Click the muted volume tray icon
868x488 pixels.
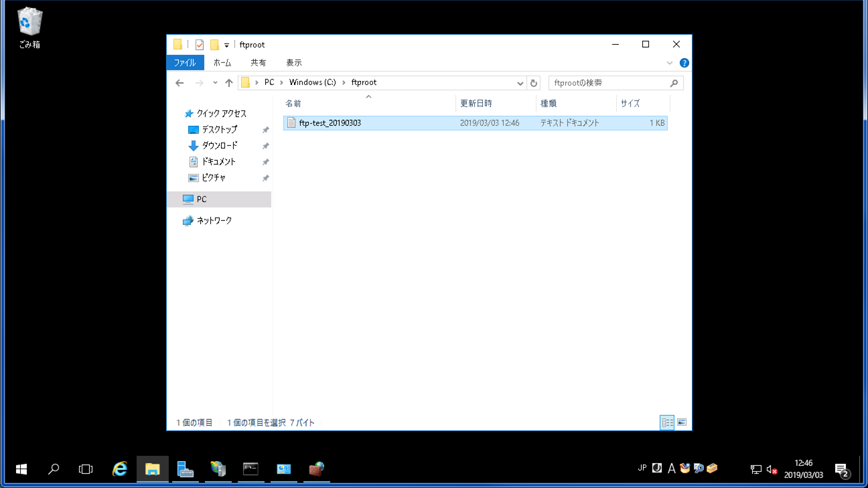tap(772, 469)
